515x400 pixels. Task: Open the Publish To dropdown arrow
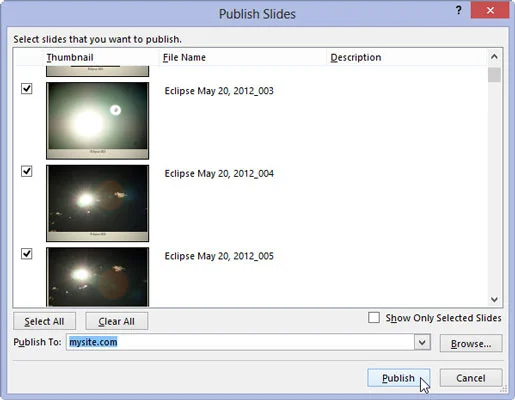pyautogui.click(x=422, y=342)
